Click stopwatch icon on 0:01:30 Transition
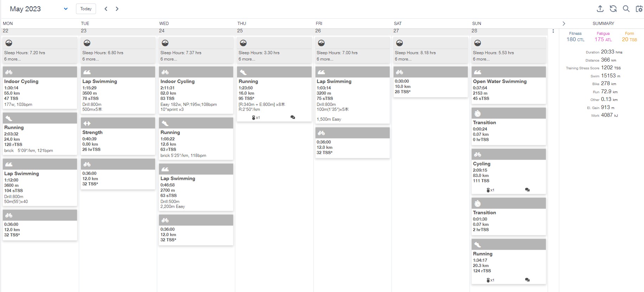The height and width of the screenshot is (292, 644). point(478,203)
